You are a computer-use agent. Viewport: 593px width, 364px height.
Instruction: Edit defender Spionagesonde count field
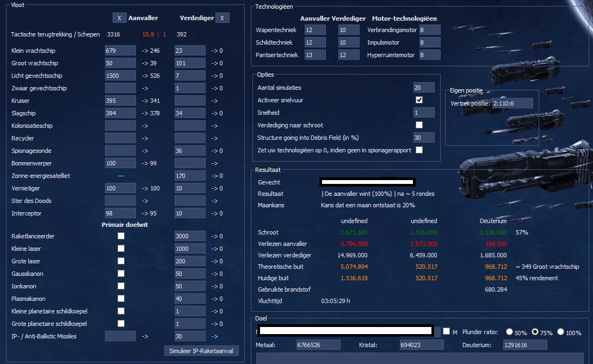coord(190,150)
